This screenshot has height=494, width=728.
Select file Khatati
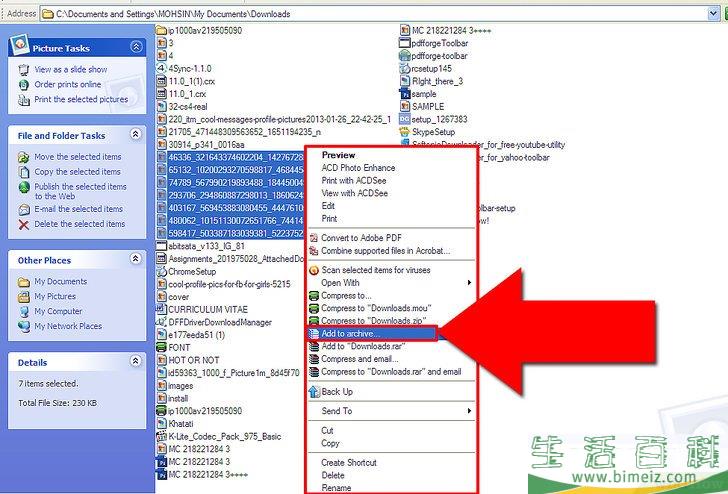[x=181, y=423]
